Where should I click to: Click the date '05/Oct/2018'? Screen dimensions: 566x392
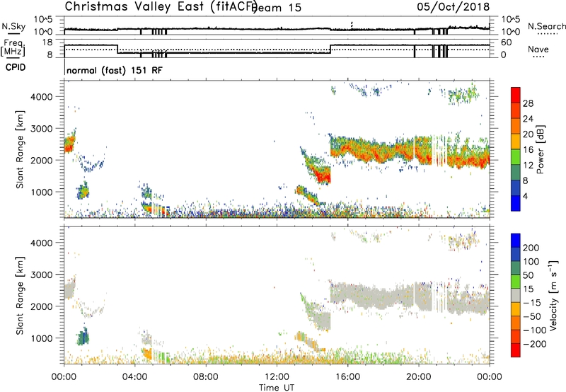[x=454, y=7]
